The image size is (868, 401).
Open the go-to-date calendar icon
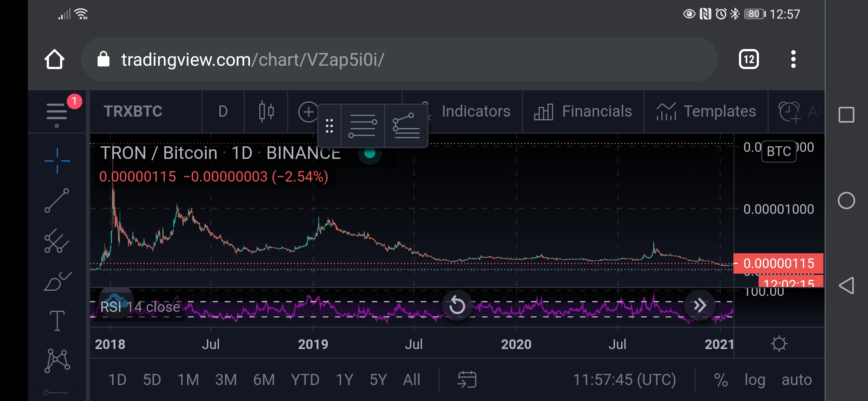(x=467, y=379)
